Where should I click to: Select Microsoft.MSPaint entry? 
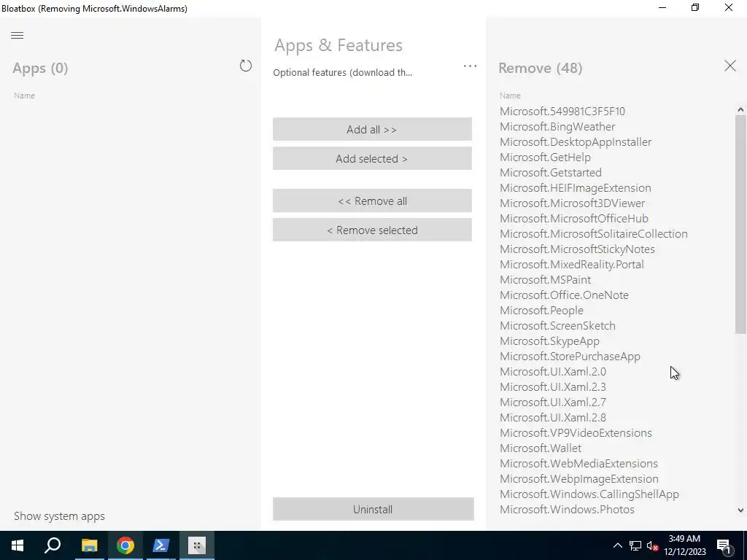click(x=545, y=279)
